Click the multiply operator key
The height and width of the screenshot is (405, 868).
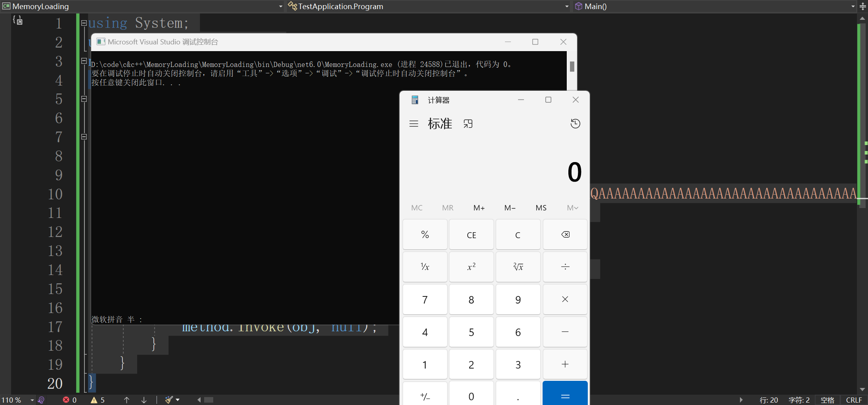(565, 300)
